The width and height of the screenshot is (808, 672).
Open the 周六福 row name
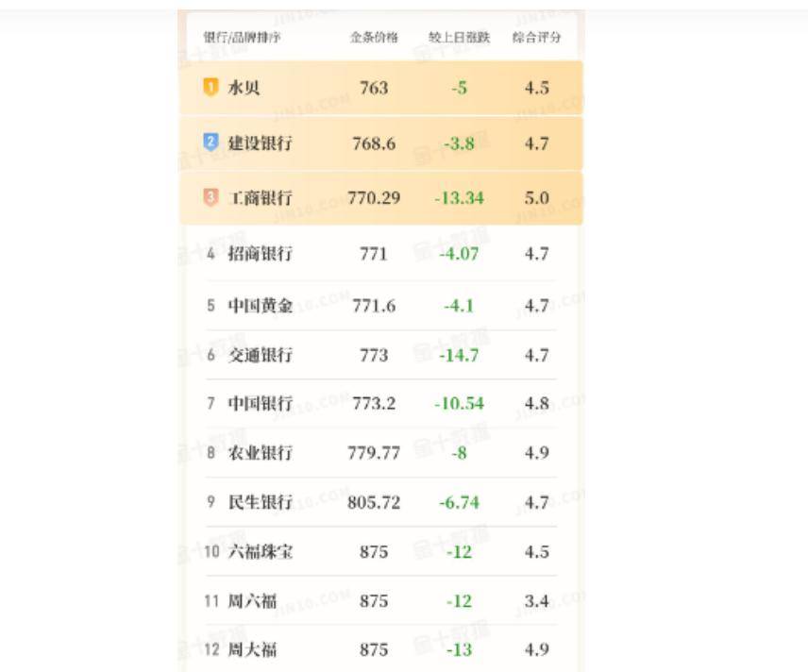tap(252, 601)
